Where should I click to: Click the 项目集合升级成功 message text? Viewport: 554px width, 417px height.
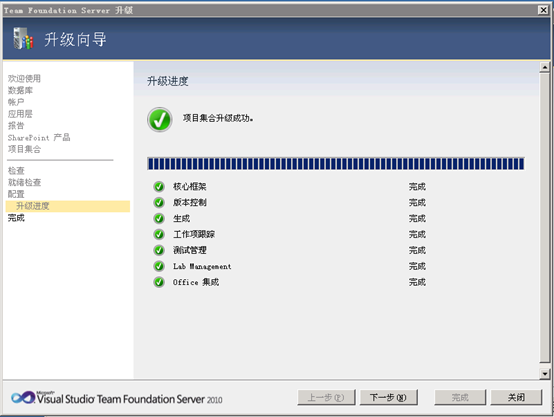pyautogui.click(x=218, y=118)
